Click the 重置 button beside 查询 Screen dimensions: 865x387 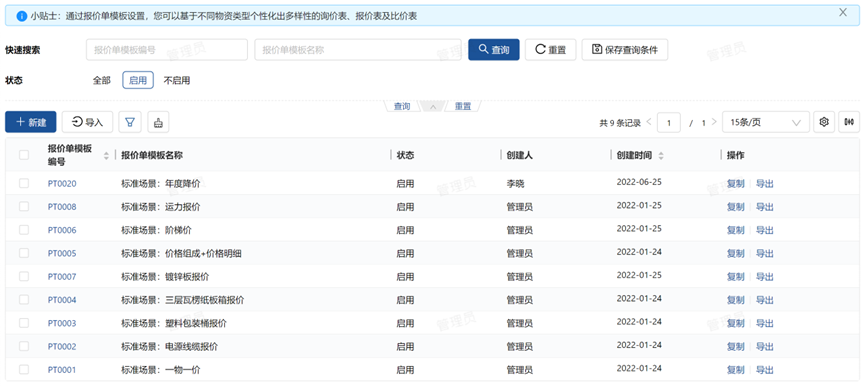point(551,50)
